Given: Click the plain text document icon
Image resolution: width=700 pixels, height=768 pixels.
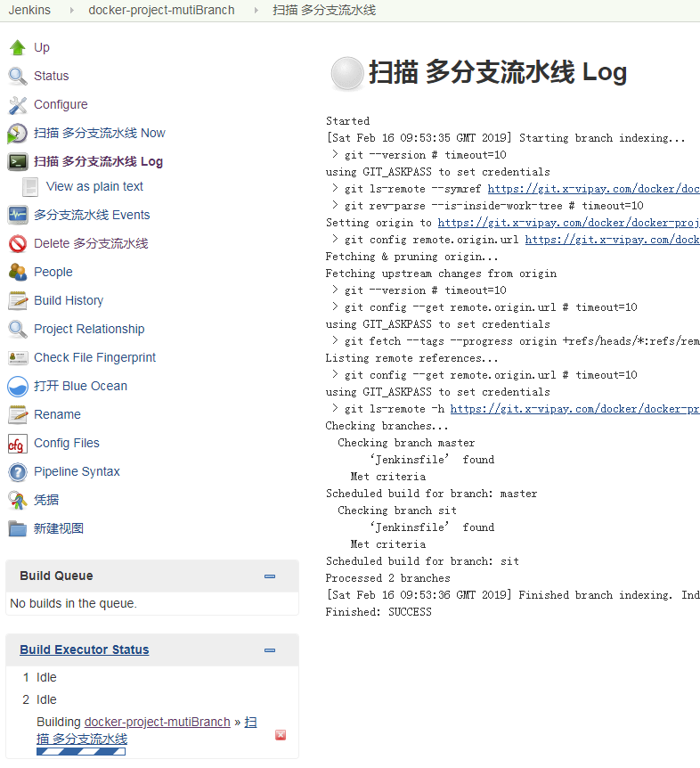Looking at the screenshot, I should pos(30,186).
